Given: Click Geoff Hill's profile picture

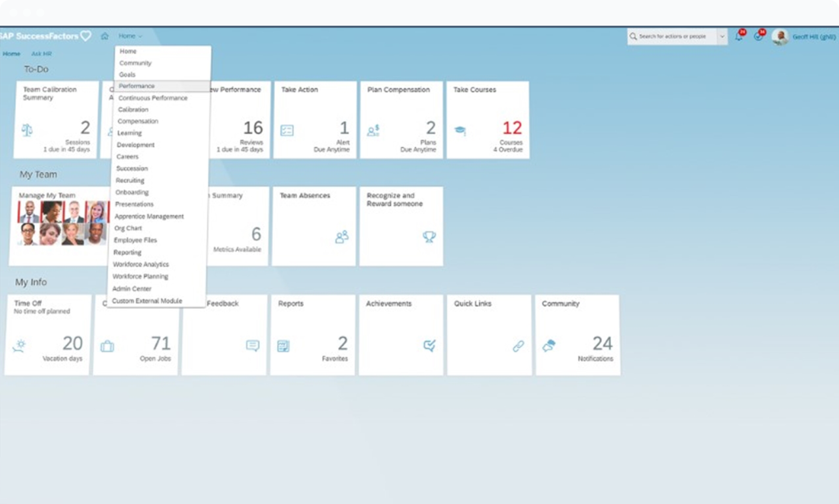Looking at the screenshot, I should 780,36.
